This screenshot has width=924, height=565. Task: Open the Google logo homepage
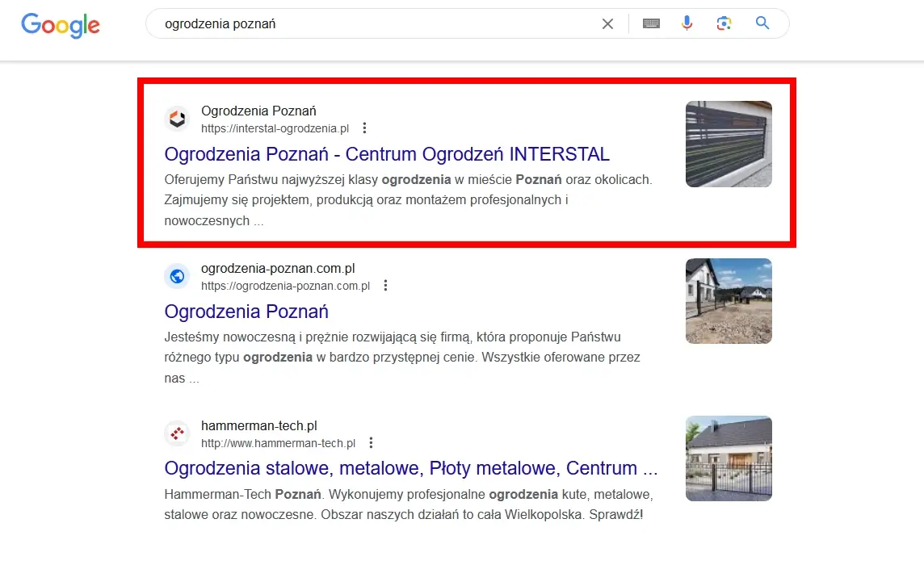coord(61,25)
